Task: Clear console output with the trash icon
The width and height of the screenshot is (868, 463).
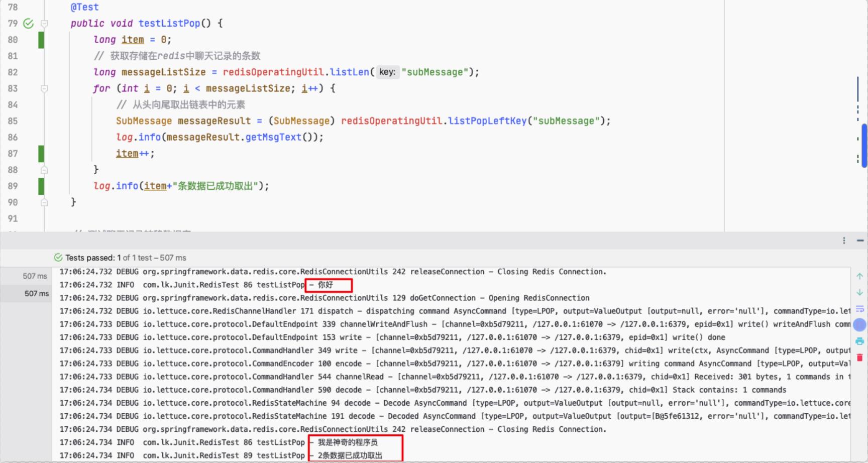Action: point(859,358)
